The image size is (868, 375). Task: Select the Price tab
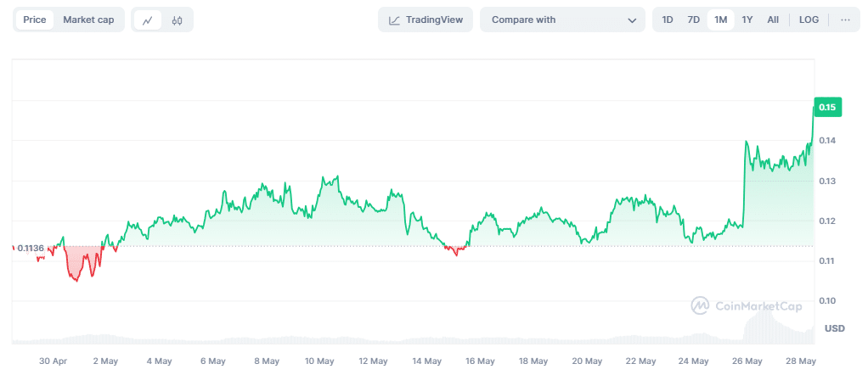pyautogui.click(x=35, y=20)
